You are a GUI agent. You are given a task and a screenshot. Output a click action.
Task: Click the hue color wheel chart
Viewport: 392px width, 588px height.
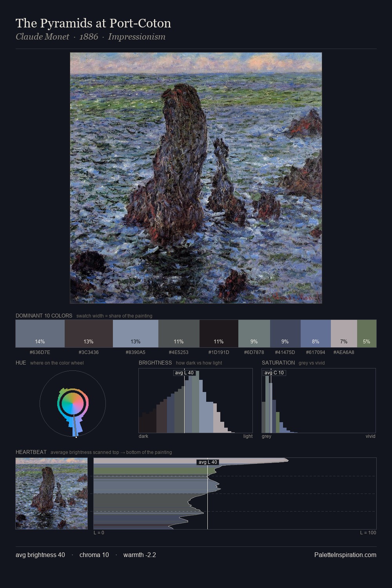(73, 404)
